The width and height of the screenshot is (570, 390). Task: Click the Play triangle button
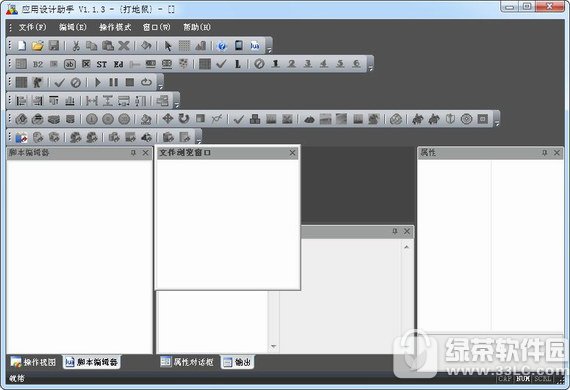click(97, 83)
